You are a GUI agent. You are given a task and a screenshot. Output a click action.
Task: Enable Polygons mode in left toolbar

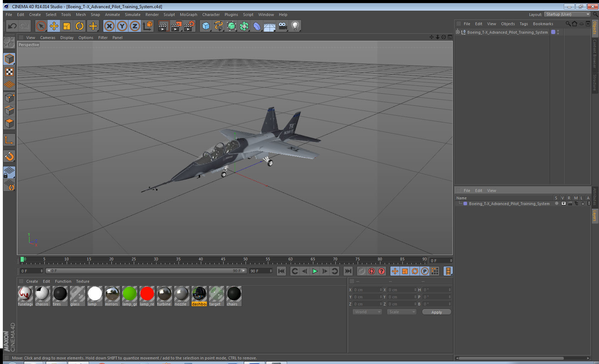[9, 123]
